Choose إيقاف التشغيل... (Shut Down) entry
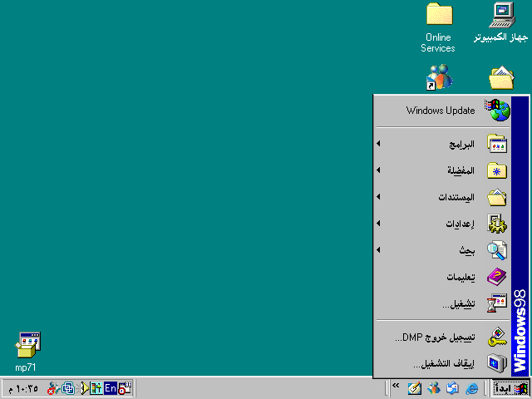The width and height of the screenshot is (532, 399). coord(442,363)
